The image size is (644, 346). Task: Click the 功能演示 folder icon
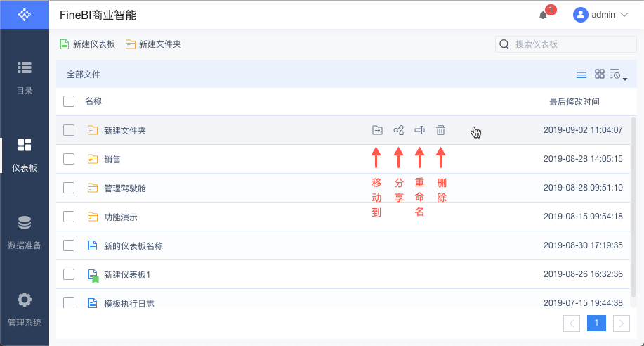click(93, 217)
